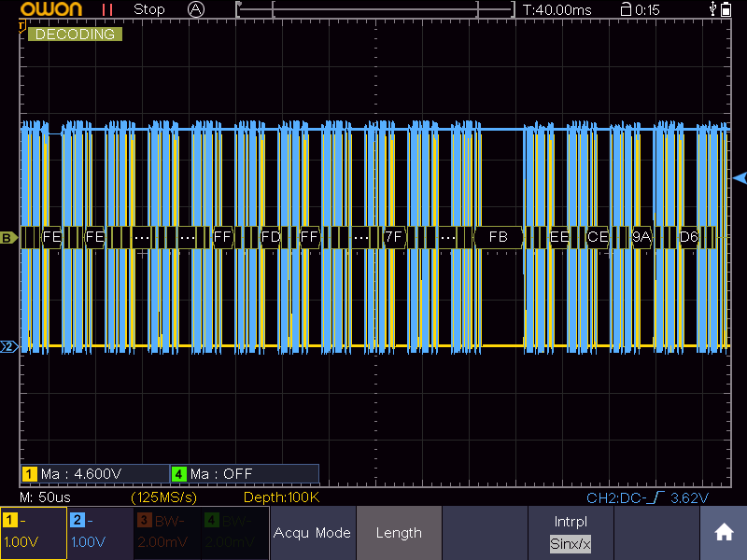Click the USB connection icon
The image size is (747, 560).
point(712,9)
